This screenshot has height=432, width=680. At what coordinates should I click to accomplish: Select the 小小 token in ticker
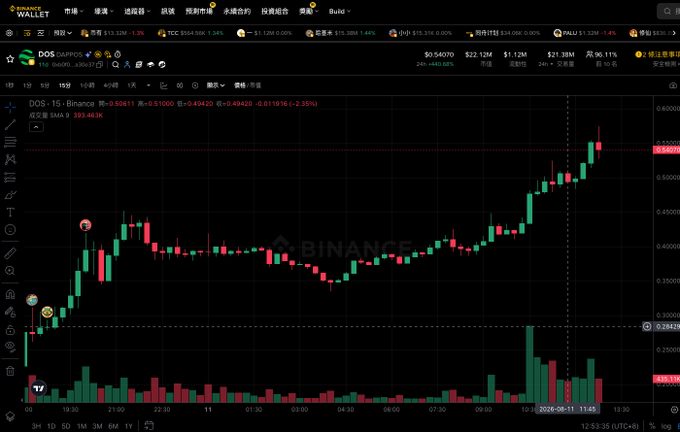pos(420,33)
